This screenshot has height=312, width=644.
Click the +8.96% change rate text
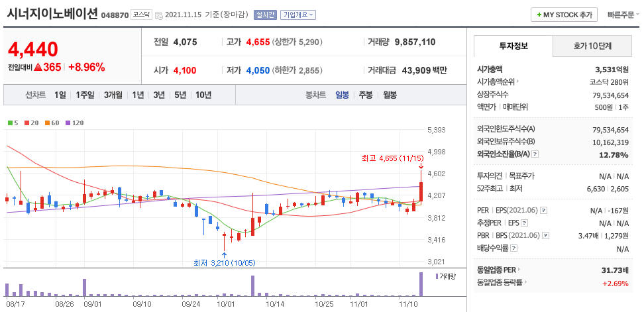[87, 68]
